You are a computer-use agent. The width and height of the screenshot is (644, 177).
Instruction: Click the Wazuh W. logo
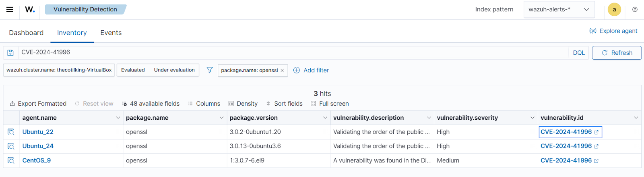tap(30, 9)
